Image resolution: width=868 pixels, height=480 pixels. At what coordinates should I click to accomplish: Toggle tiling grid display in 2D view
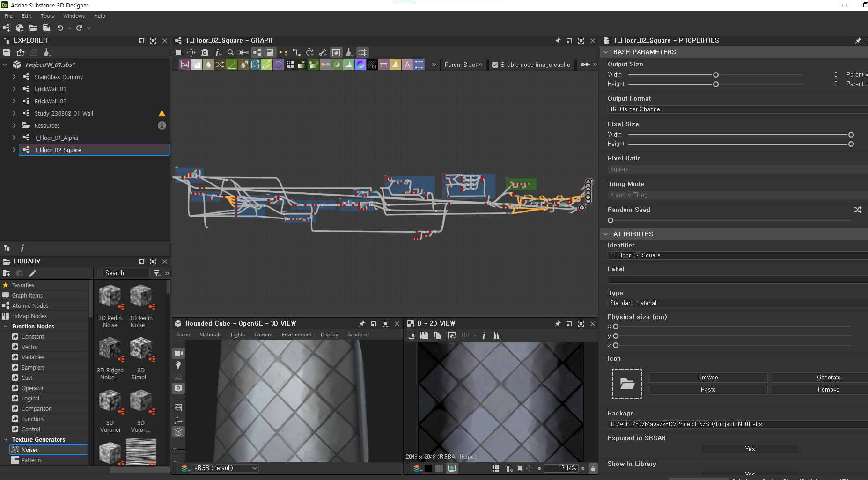[496, 468]
